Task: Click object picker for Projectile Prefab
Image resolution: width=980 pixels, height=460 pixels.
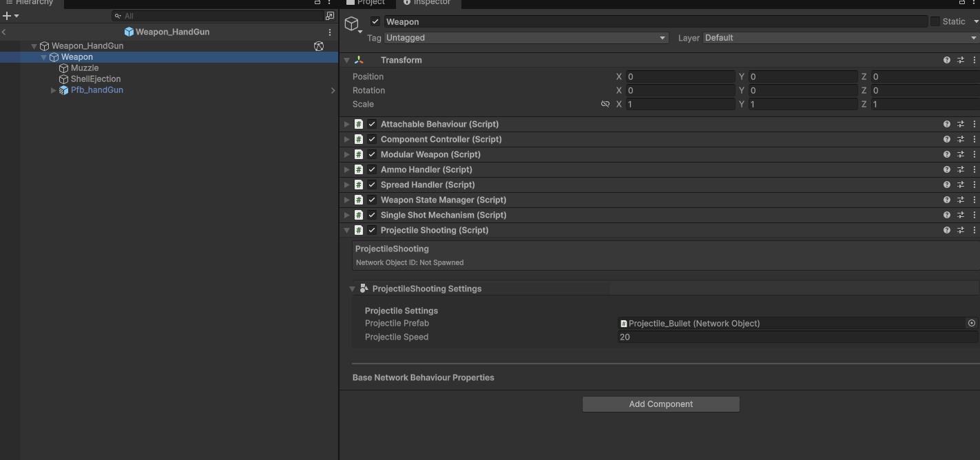Action: (x=971, y=323)
